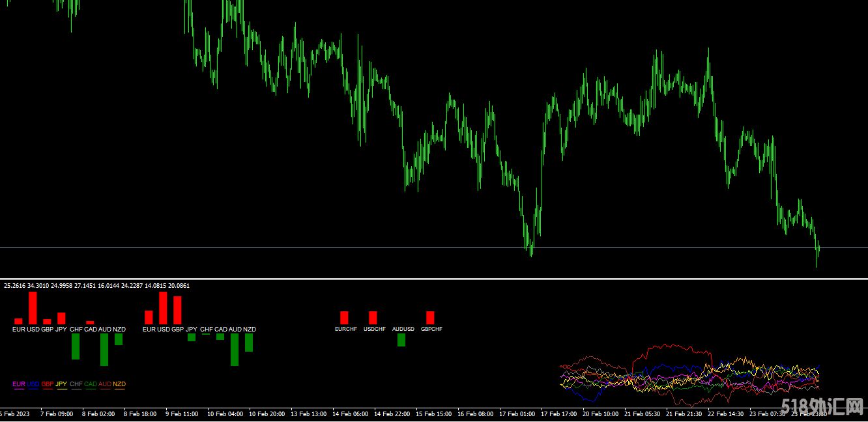
Task: Click the tall red USD bar in the first histogram
Action: pos(33,307)
